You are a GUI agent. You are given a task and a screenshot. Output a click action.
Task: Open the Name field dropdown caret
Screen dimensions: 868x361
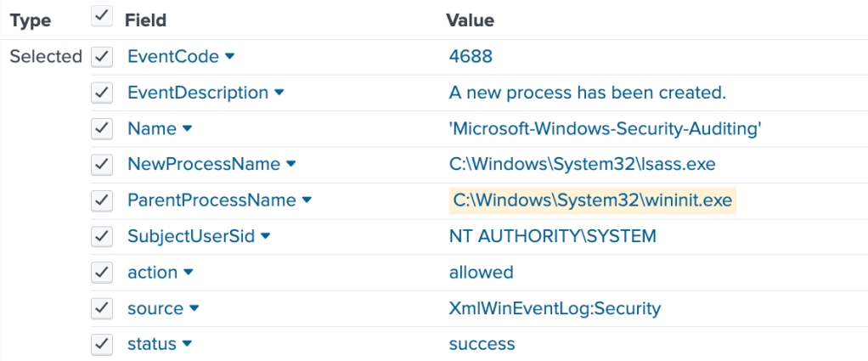click(188, 129)
